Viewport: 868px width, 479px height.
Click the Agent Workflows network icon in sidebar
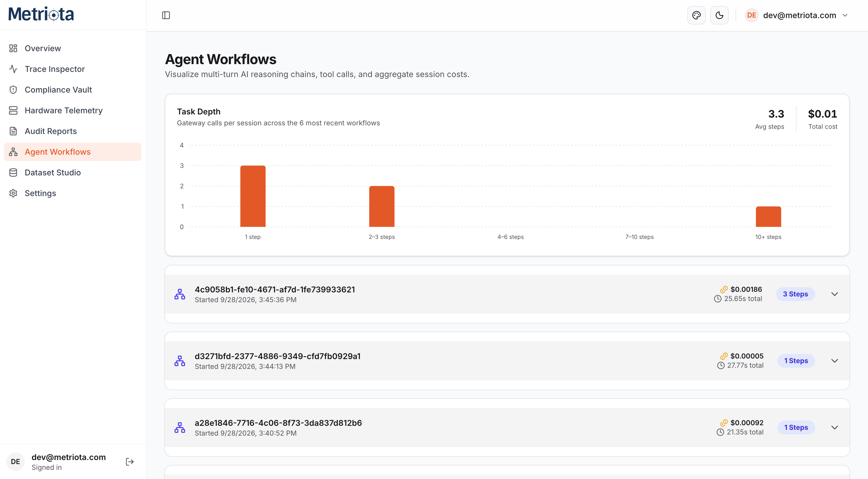click(x=13, y=152)
